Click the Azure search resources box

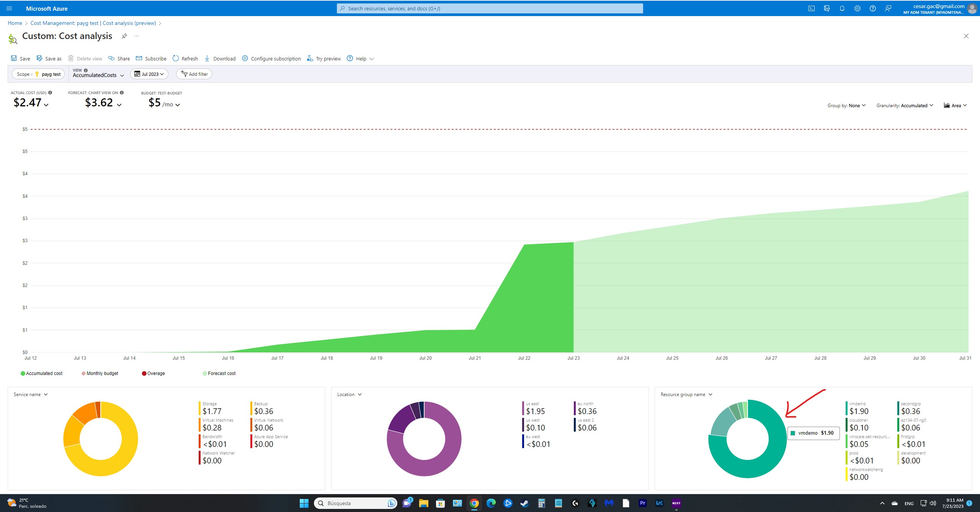click(x=490, y=8)
